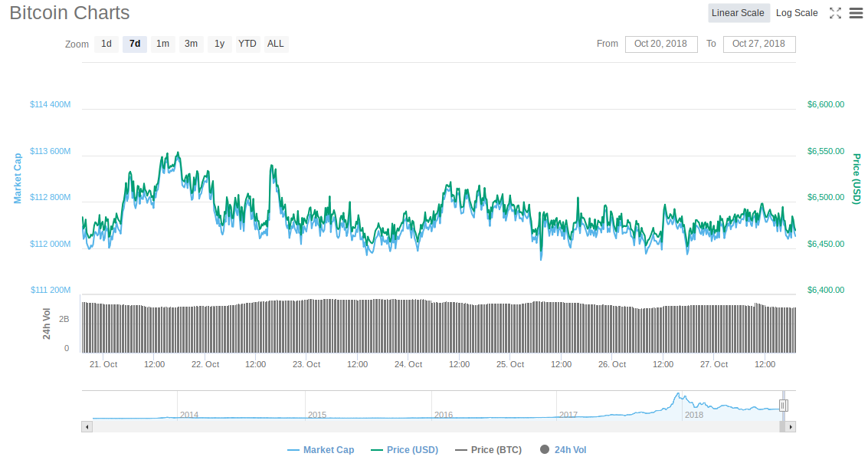Viewport: 868px width, 460px height.
Task: Click the $111 200M market cap label
Action: click(x=51, y=290)
